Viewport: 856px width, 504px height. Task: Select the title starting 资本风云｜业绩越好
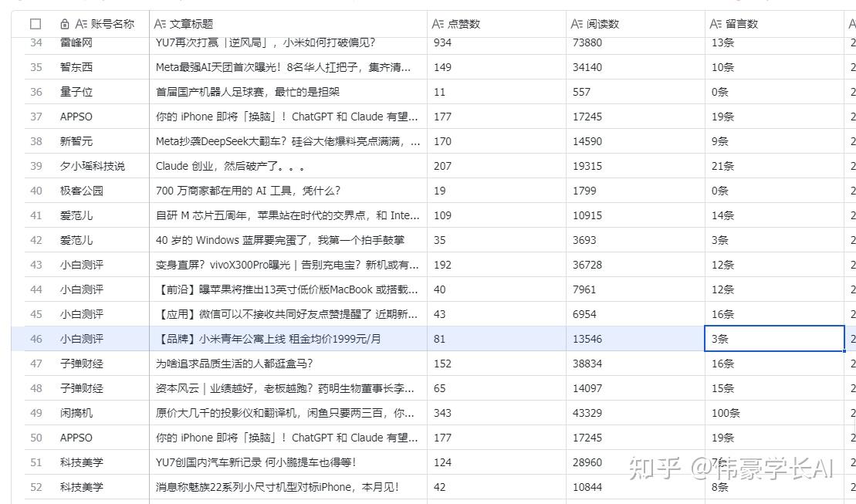coord(285,388)
